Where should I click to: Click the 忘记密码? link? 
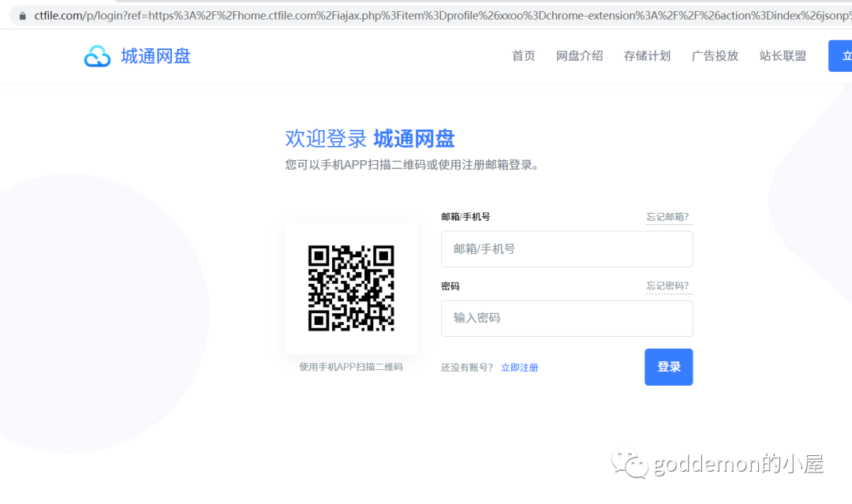(x=668, y=286)
